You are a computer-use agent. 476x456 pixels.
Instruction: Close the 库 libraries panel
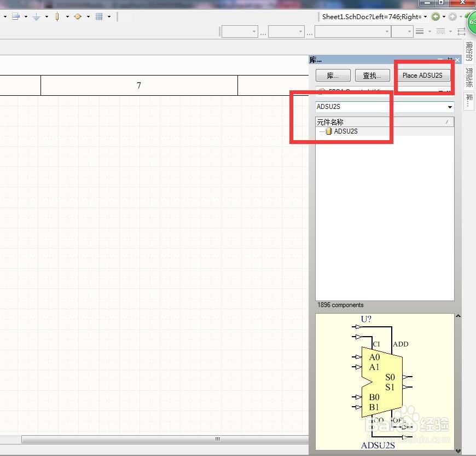point(457,60)
